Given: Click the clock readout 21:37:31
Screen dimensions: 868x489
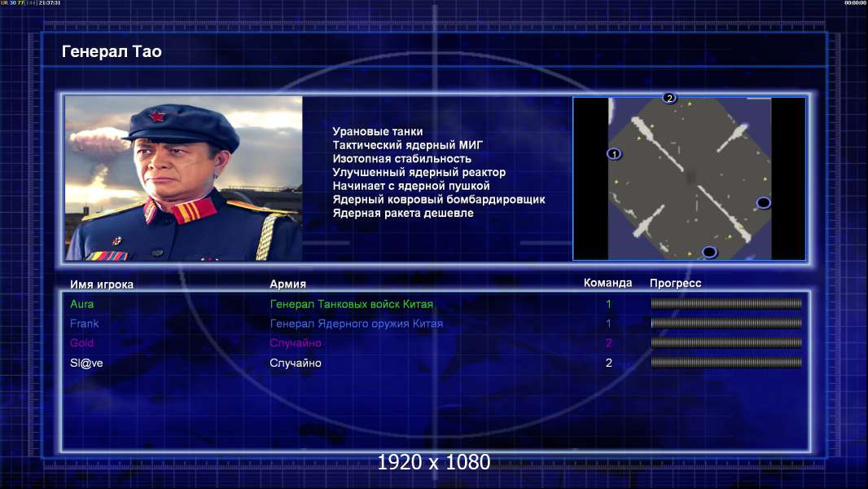Looking at the screenshot, I should [x=50, y=2].
